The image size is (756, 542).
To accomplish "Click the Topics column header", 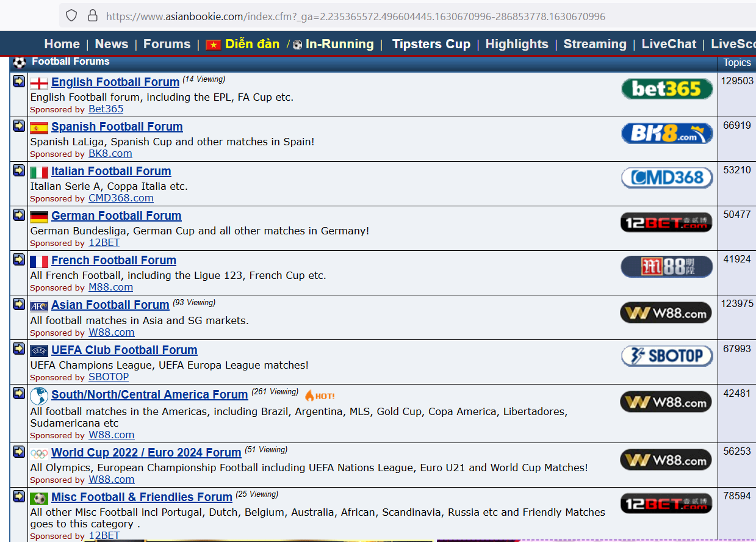I will (x=737, y=62).
